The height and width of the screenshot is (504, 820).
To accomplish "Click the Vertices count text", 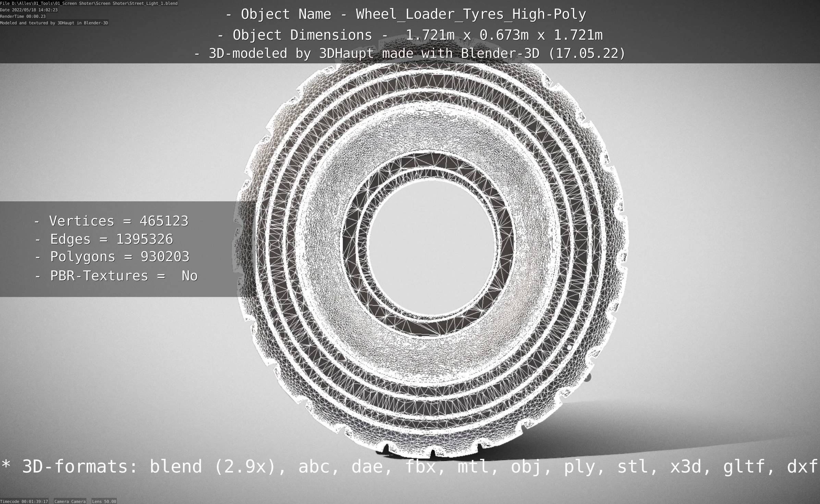I will click(x=112, y=221).
